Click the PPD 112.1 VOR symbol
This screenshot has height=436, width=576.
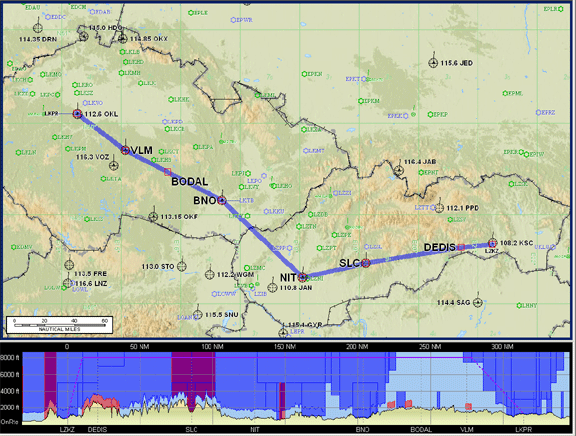click(x=439, y=208)
